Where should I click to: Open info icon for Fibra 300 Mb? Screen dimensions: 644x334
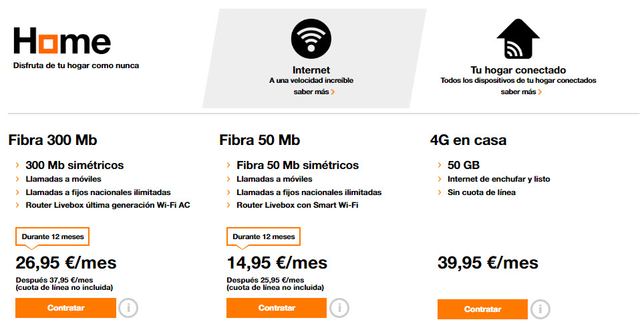(x=128, y=309)
